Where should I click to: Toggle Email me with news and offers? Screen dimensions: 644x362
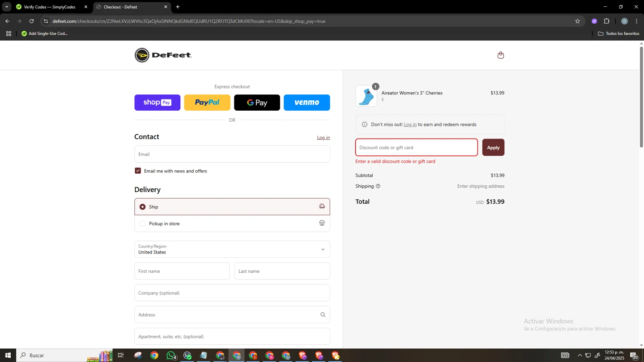coord(138,171)
